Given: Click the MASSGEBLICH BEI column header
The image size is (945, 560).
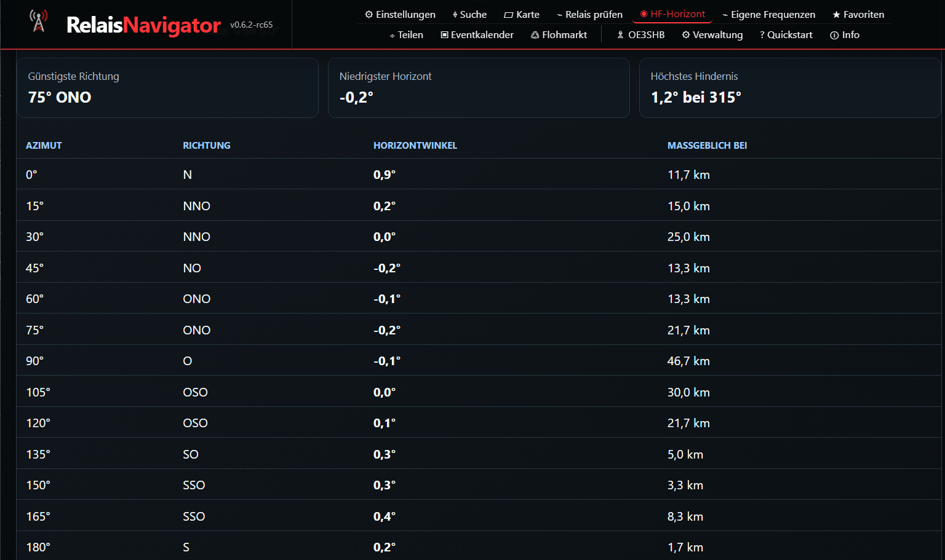Looking at the screenshot, I should coord(707,145).
